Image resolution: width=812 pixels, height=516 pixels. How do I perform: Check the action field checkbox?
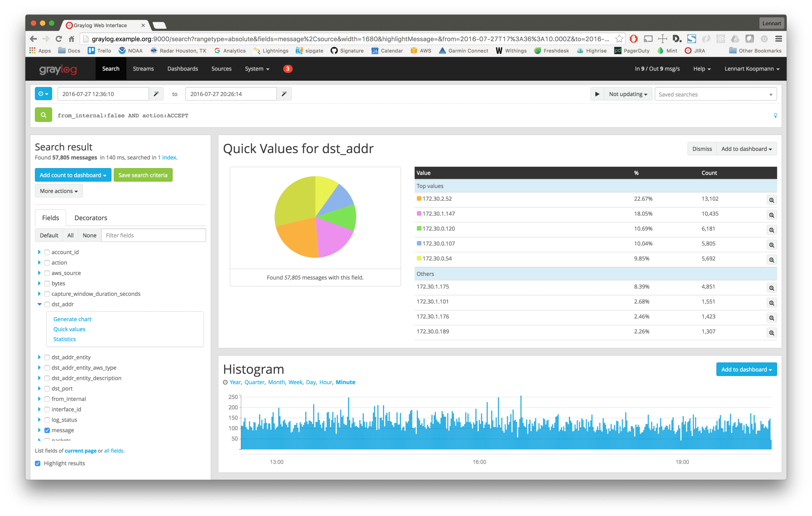[47, 263]
